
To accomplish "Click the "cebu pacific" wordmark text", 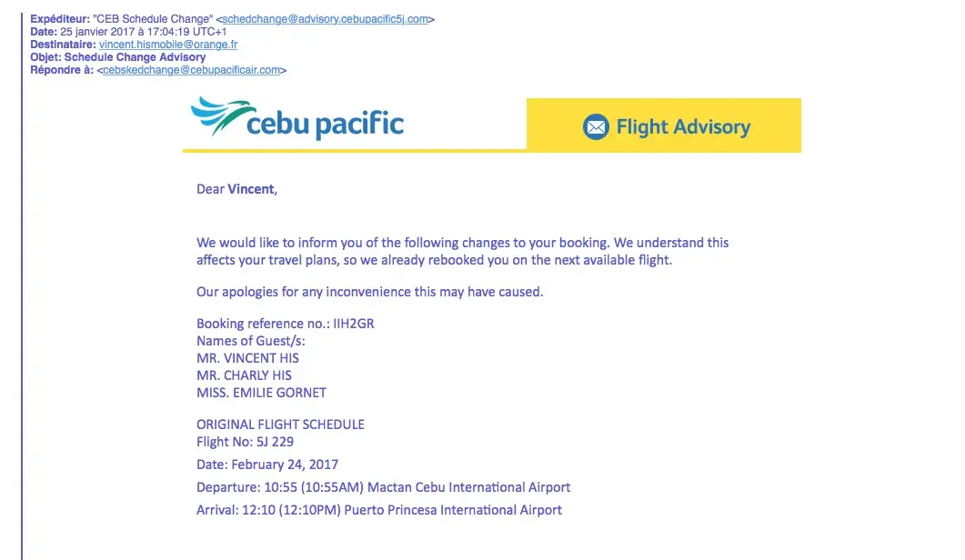I will point(325,124).
